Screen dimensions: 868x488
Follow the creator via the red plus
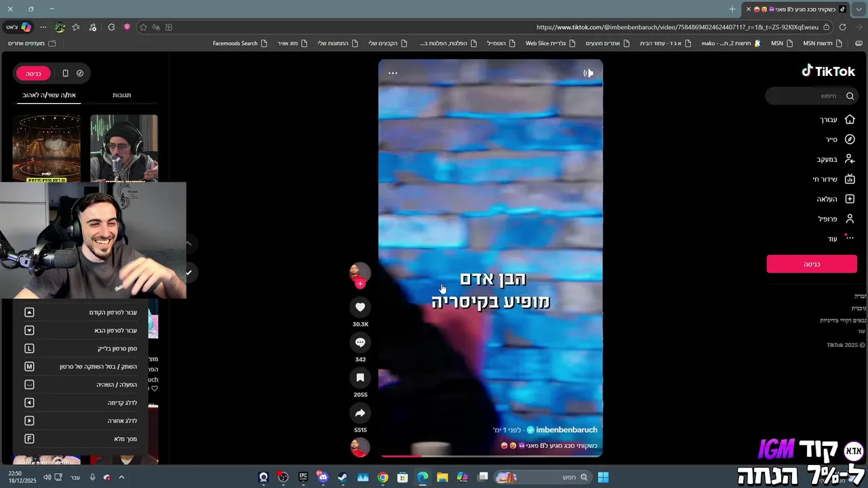coord(360,284)
